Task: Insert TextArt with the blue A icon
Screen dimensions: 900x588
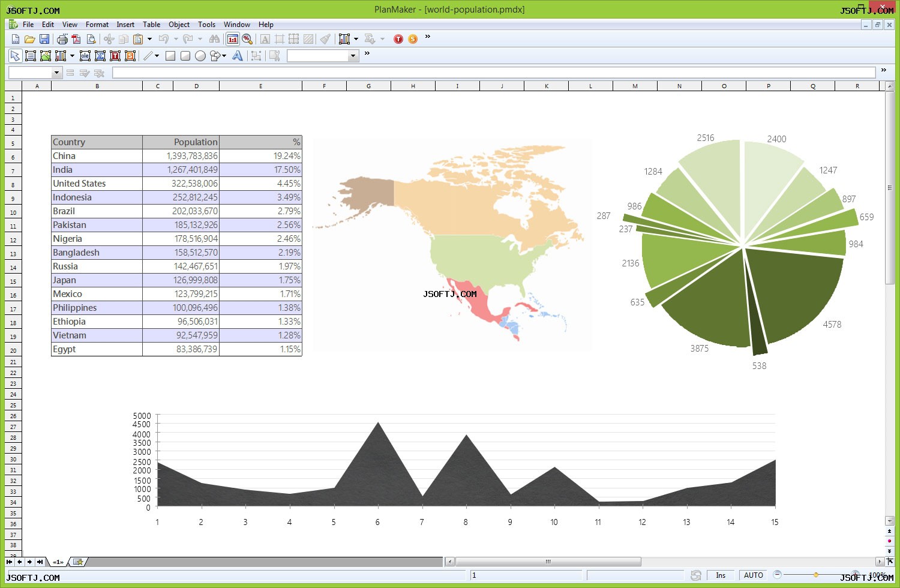Action: [x=238, y=56]
